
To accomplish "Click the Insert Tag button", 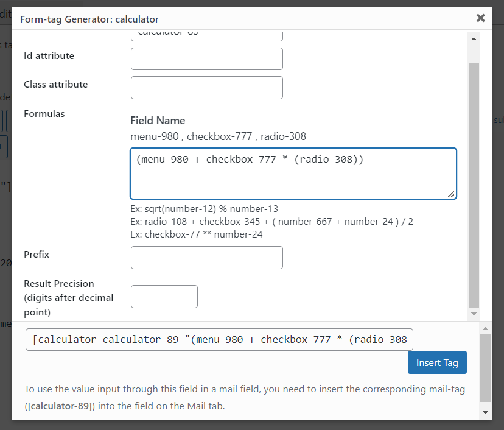I will [437, 362].
